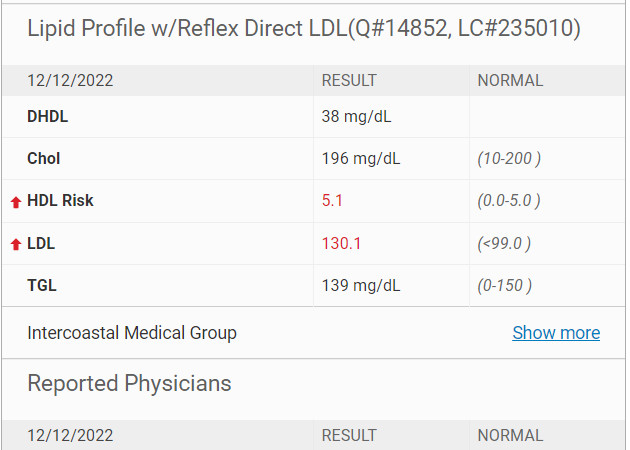The width and height of the screenshot is (630, 450).
Task: Click the TGL test name
Action: (42, 286)
